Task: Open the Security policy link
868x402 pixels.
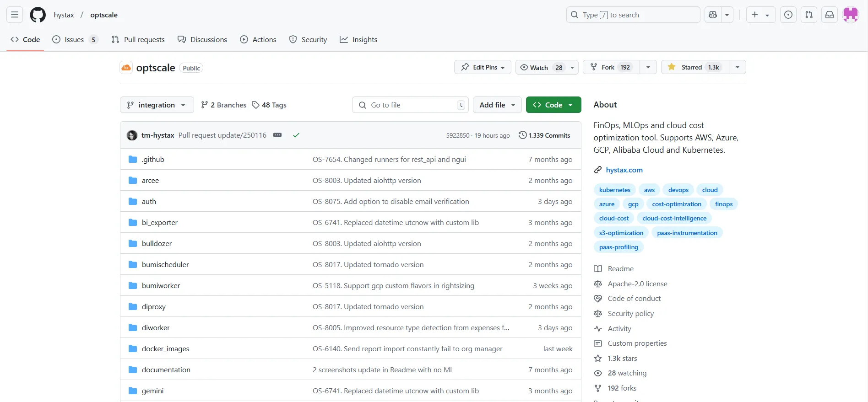Action: (x=630, y=313)
